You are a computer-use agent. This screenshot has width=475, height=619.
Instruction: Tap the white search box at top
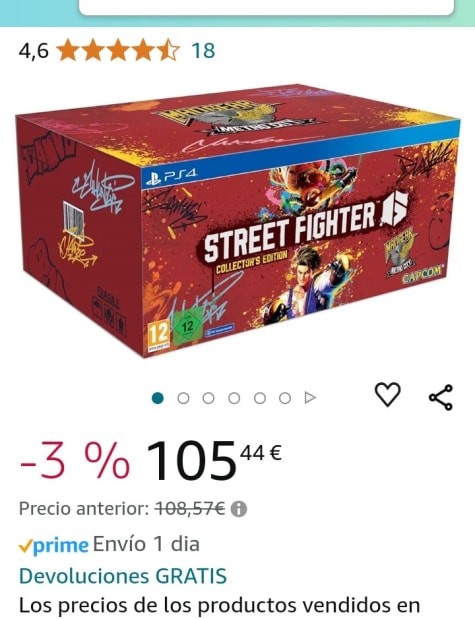(x=267, y=7)
